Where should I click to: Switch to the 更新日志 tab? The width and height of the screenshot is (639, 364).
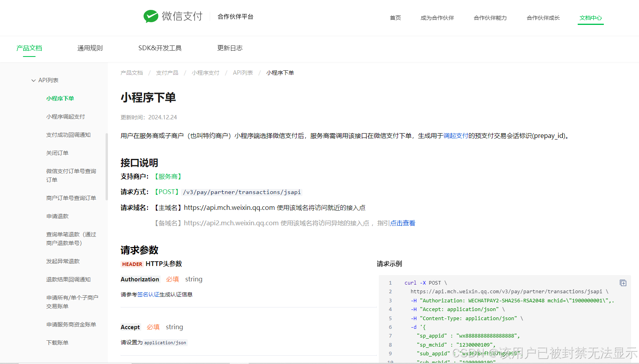230,48
